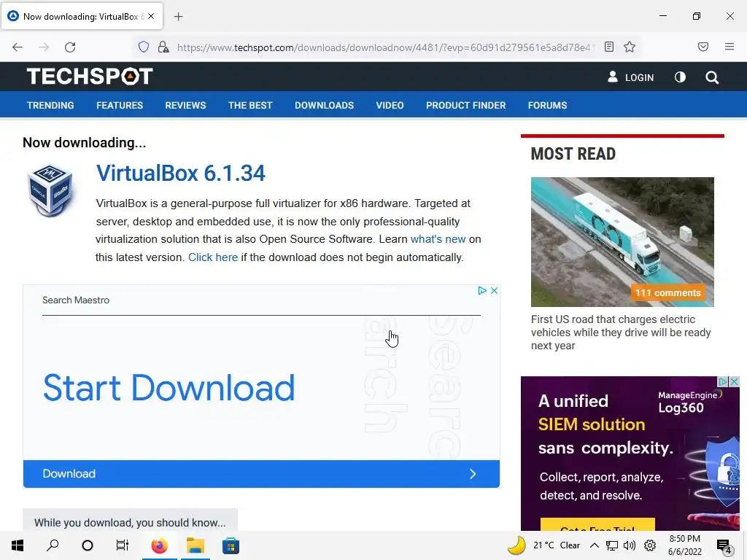Open the TRENDING menu item
The image size is (747, 560).
(50, 105)
